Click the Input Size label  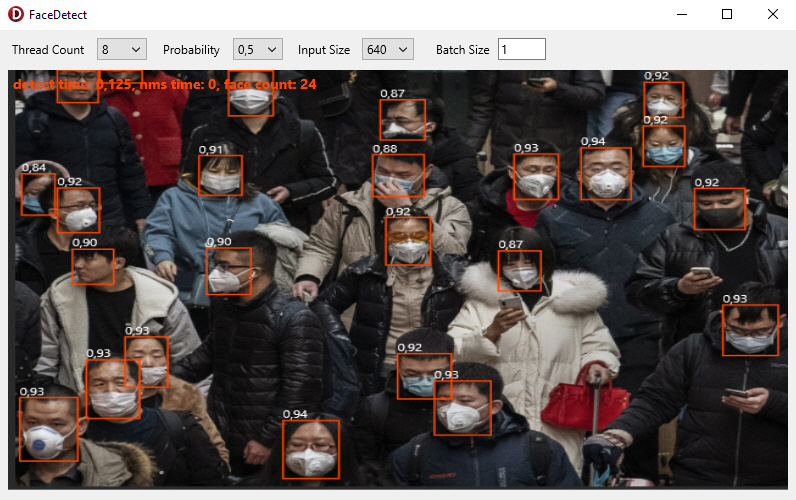click(323, 50)
